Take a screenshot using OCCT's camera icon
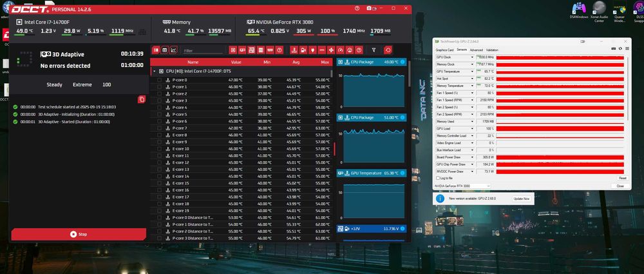 click(x=369, y=8)
